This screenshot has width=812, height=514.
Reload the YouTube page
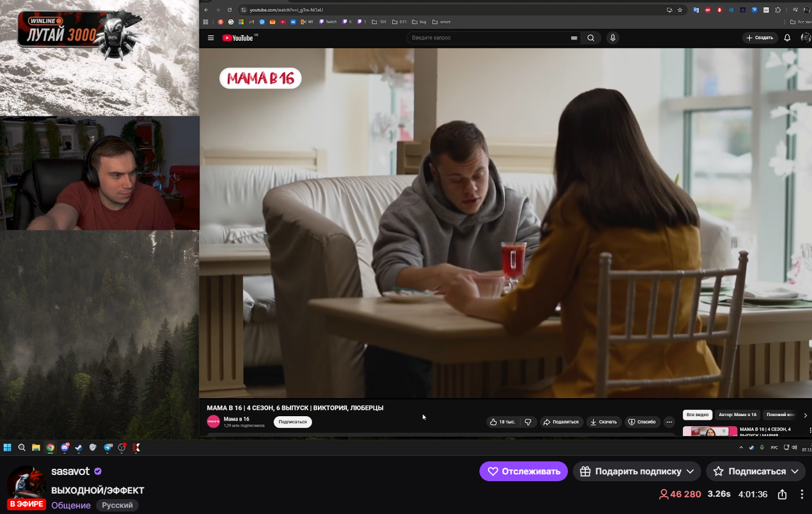230,10
